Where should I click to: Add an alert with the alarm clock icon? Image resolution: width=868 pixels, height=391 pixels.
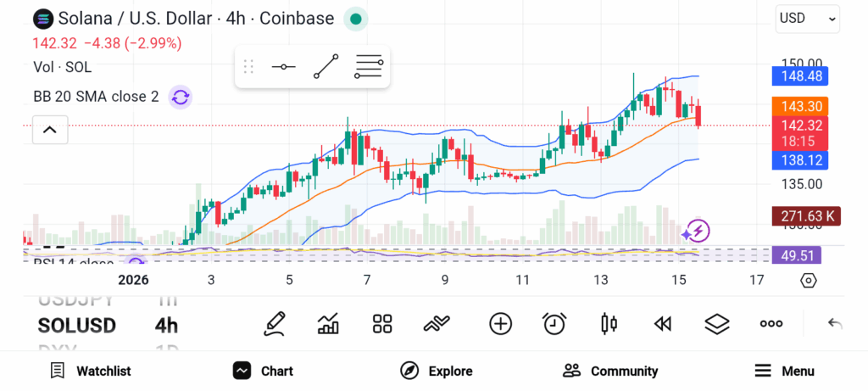[x=554, y=323]
